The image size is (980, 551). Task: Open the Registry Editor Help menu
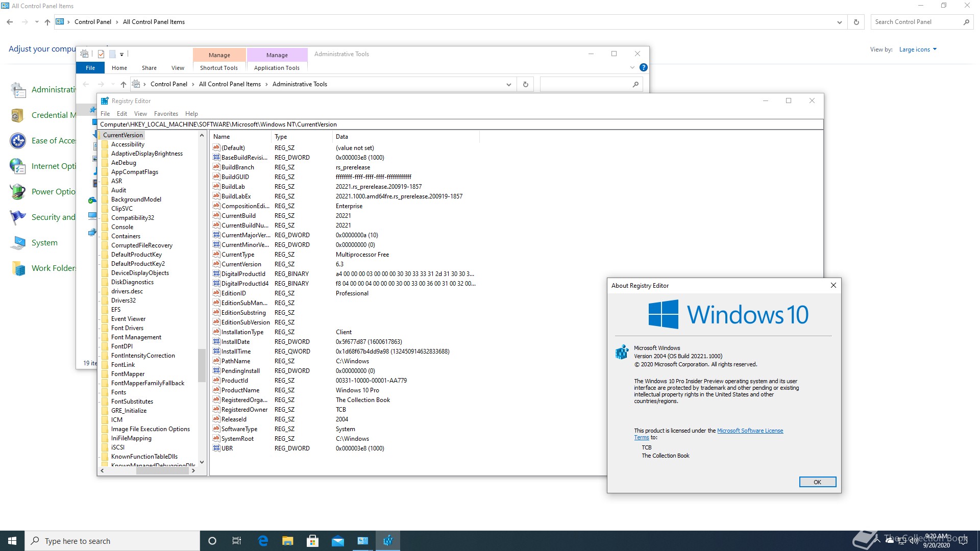click(x=191, y=114)
